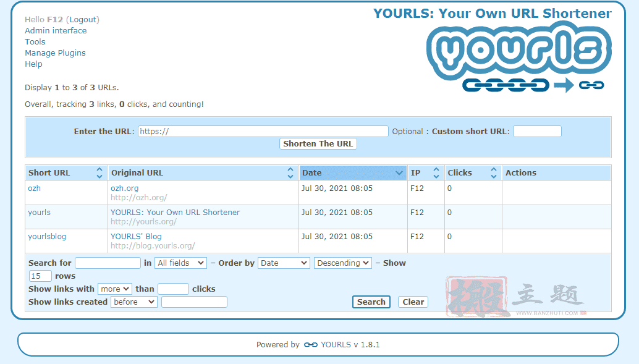Focus the clicks threshold field
Viewport: 639px width, 364px height.
coord(173,289)
